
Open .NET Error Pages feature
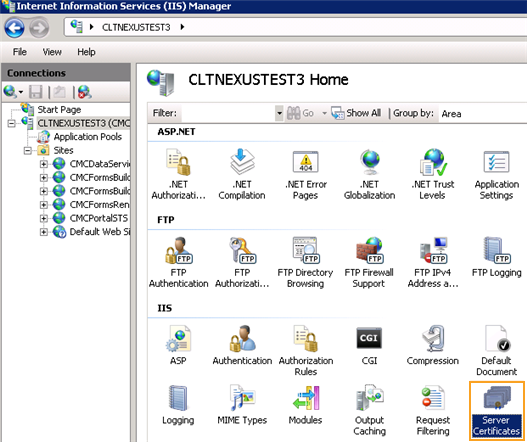[306, 174]
